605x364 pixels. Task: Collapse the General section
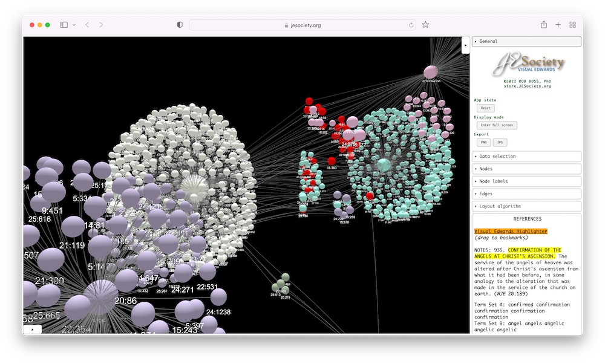coord(527,41)
